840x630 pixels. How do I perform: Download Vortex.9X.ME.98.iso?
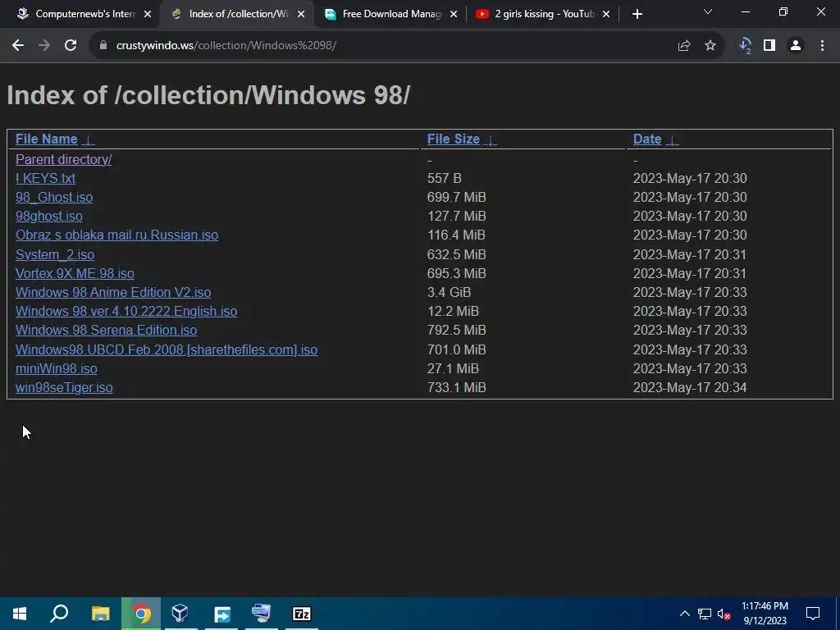tap(75, 274)
